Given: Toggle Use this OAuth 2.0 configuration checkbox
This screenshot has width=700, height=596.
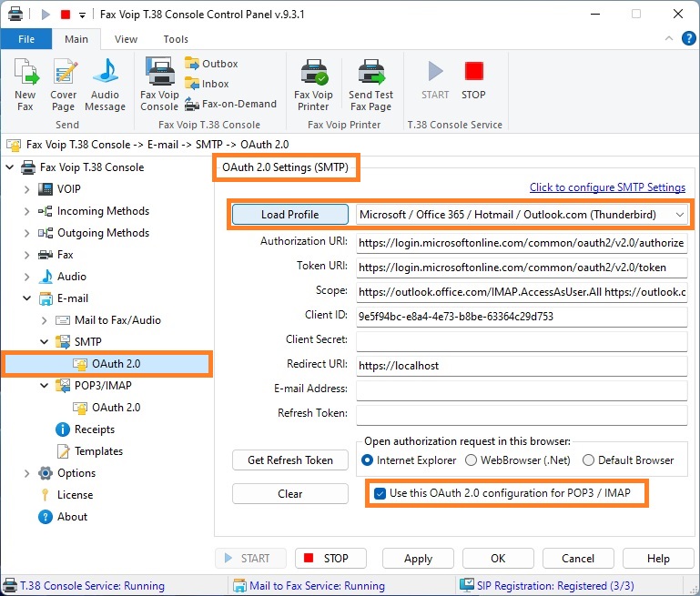Looking at the screenshot, I should tap(380, 493).
